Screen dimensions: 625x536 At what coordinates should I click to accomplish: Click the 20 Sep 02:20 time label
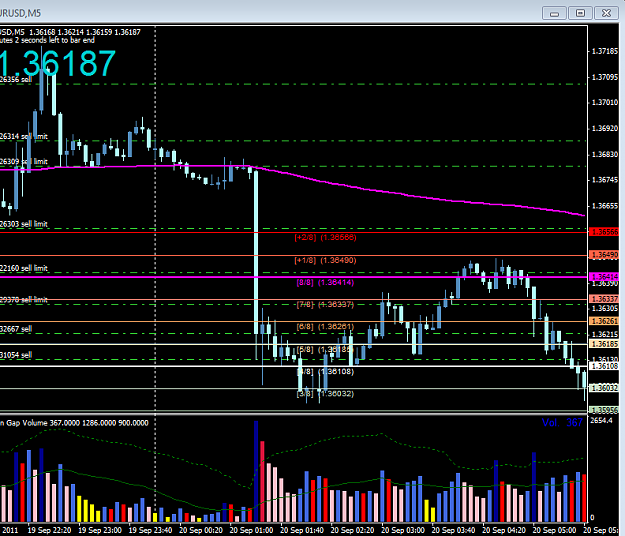tap(353, 530)
